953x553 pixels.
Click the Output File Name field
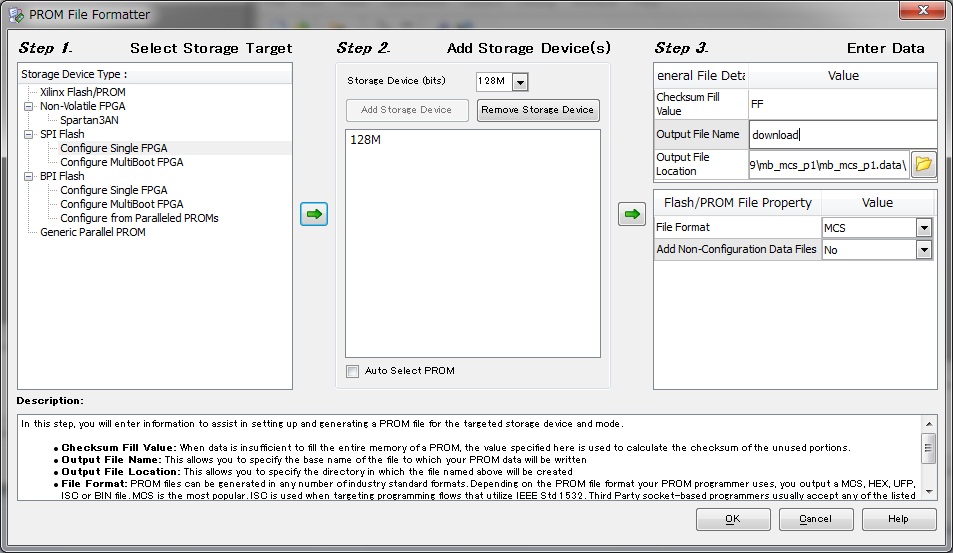[842, 135]
